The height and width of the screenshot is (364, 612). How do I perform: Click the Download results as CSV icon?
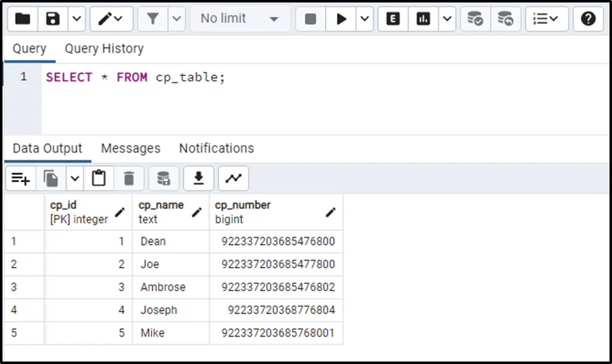[199, 179]
